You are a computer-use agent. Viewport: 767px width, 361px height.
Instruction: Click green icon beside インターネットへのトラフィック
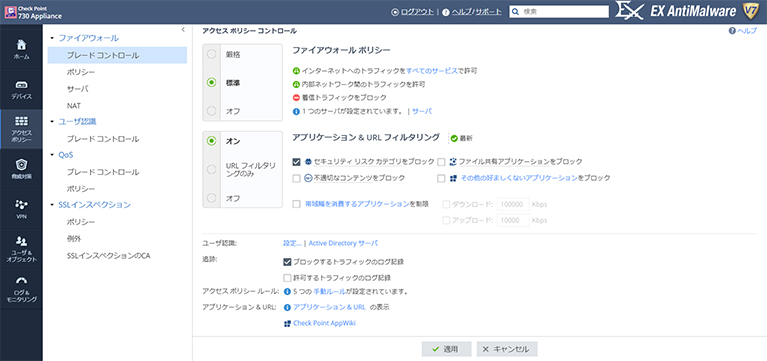point(295,71)
